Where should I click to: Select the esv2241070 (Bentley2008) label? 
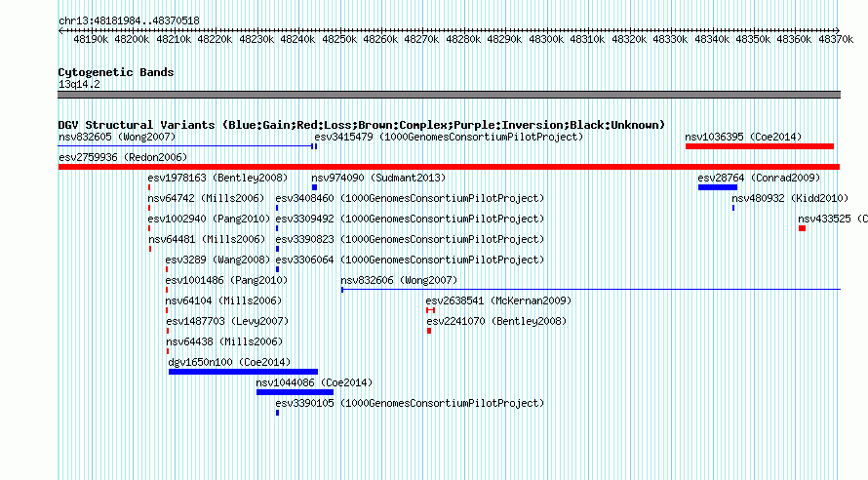coord(496,321)
